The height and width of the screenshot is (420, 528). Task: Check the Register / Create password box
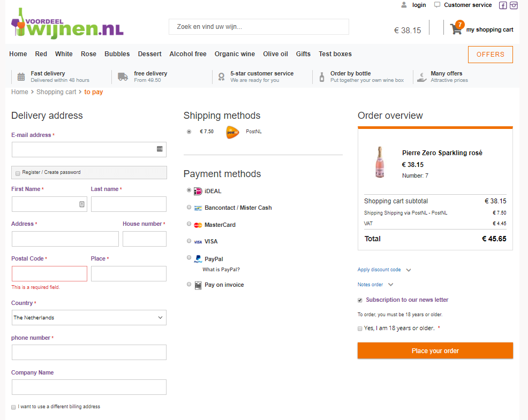pyautogui.click(x=18, y=173)
